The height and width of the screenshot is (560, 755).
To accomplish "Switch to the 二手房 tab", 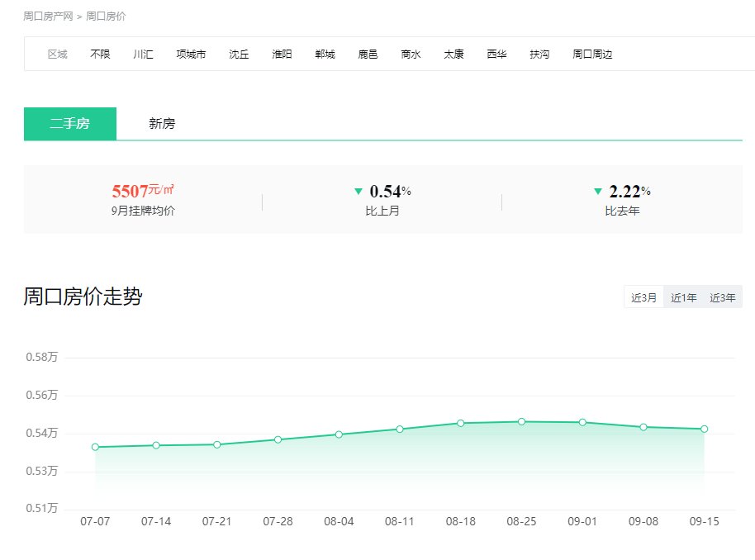I will click(70, 124).
